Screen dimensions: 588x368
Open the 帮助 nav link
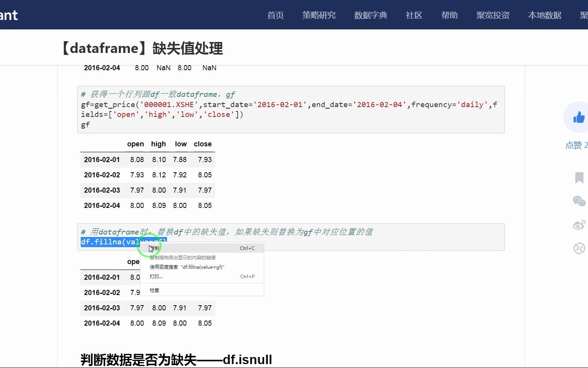pos(449,15)
